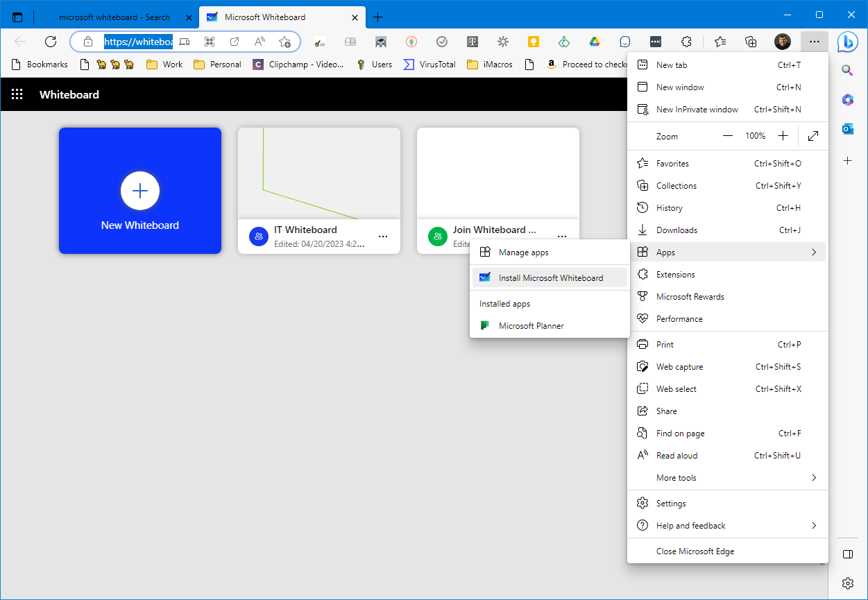This screenshot has width=868, height=600.
Task: Open the Collections toolbar icon
Action: [x=751, y=42]
